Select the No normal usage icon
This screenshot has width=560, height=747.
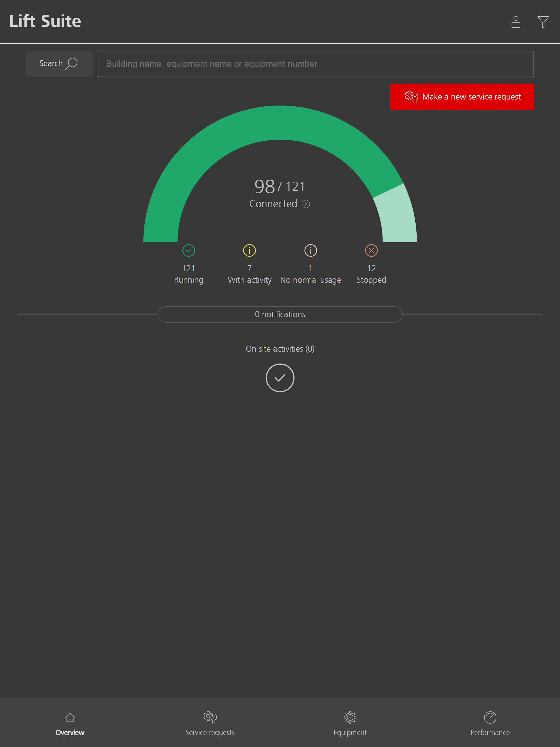310,250
